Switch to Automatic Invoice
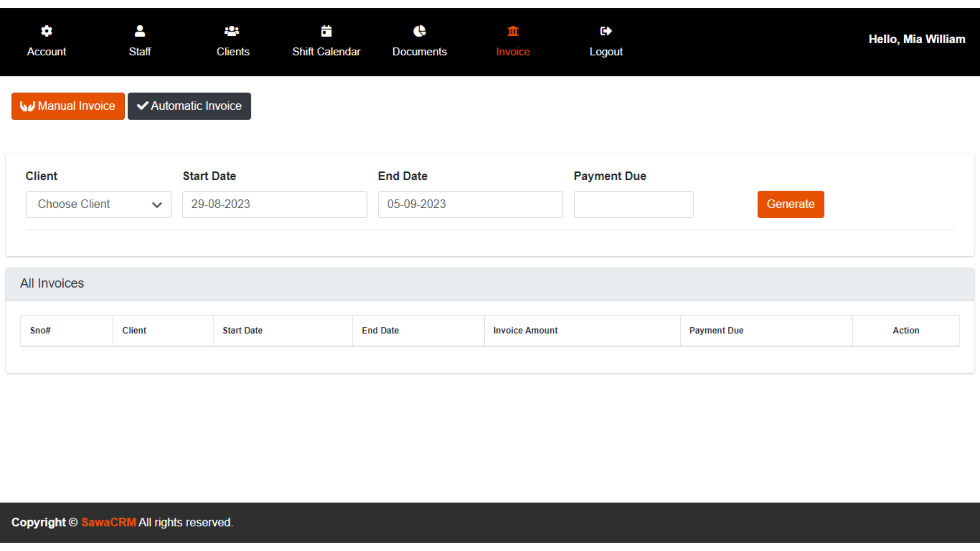The image size is (980, 551). (x=189, y=106)
